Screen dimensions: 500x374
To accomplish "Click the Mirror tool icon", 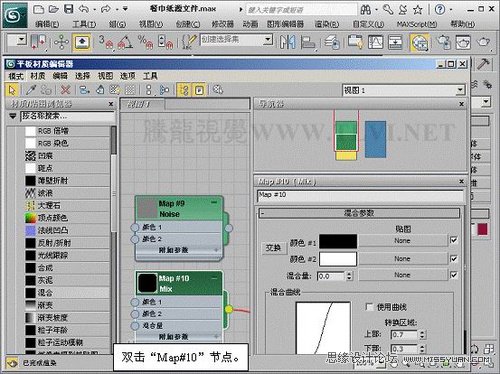I will (287, 42).
